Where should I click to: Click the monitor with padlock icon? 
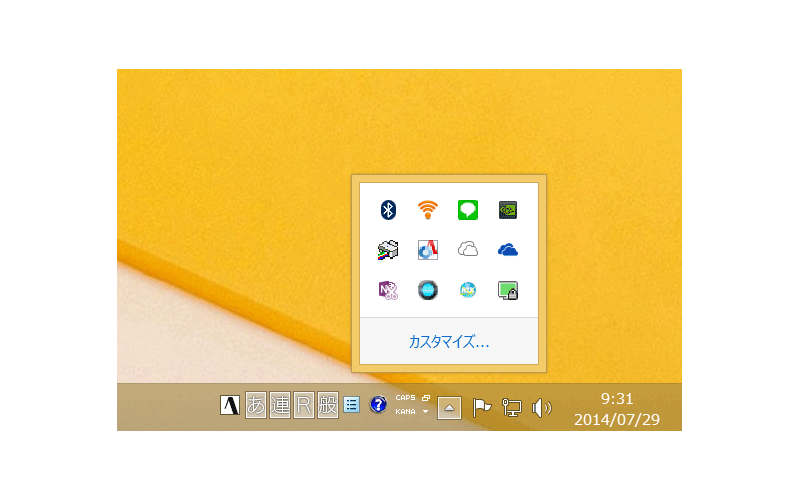pos(508,290)
